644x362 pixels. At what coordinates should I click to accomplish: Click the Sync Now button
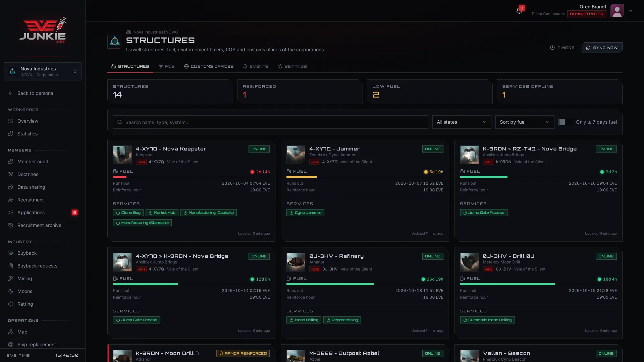pyautogui.click(x=602, y=48)
